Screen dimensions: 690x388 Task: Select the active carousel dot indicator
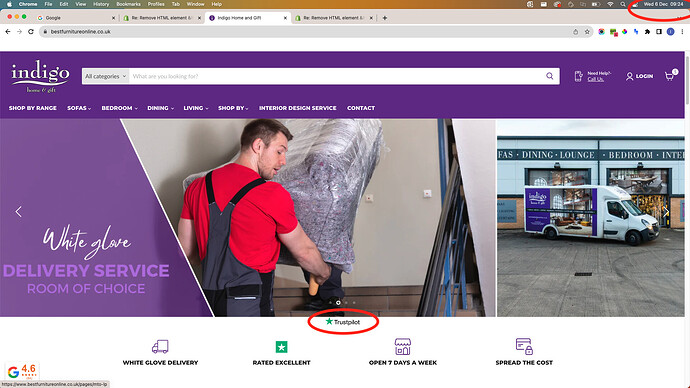coord(338,303)
